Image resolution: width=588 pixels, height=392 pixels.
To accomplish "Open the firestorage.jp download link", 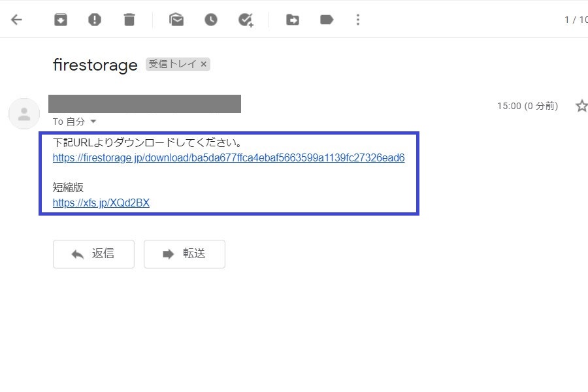I will coord(229,158).
